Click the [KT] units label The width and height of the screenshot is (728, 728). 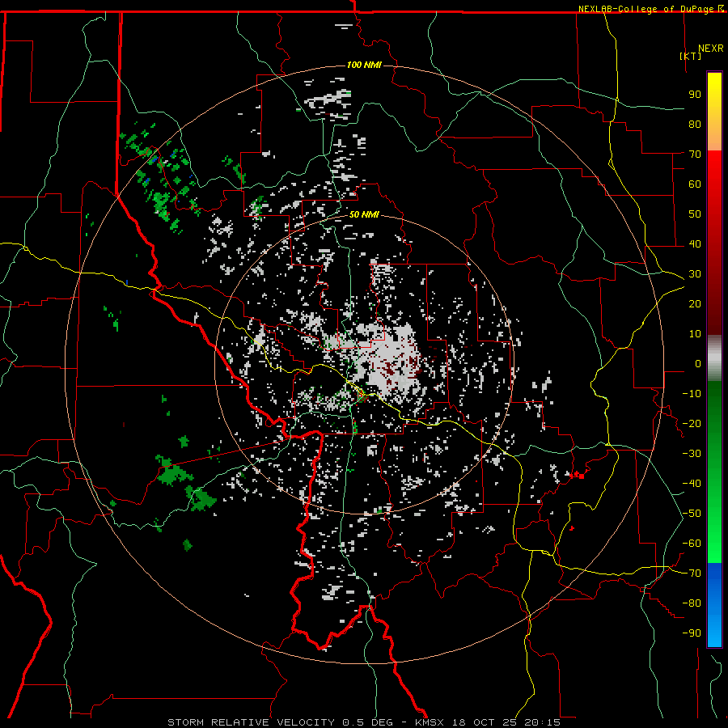[x=691, y=56]
